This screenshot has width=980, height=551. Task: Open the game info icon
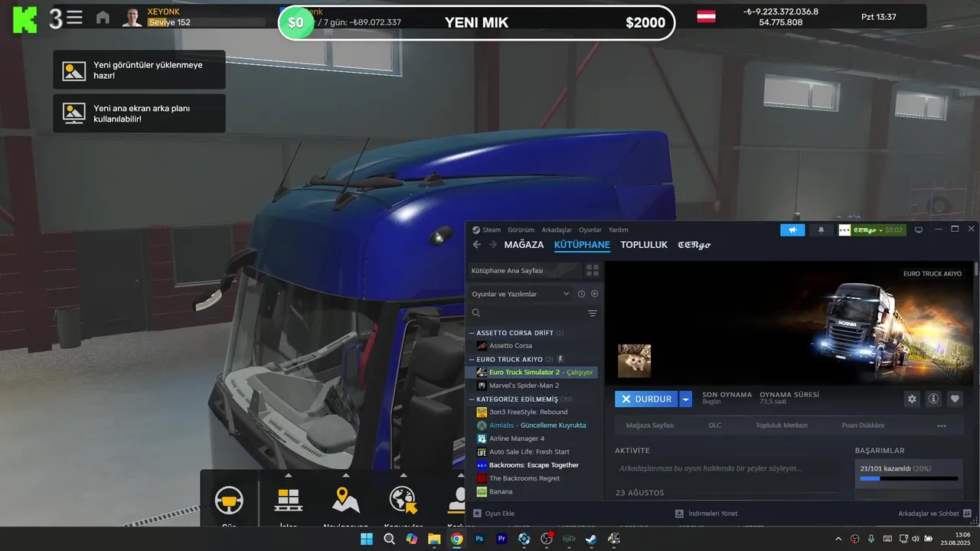click(933, 399)
